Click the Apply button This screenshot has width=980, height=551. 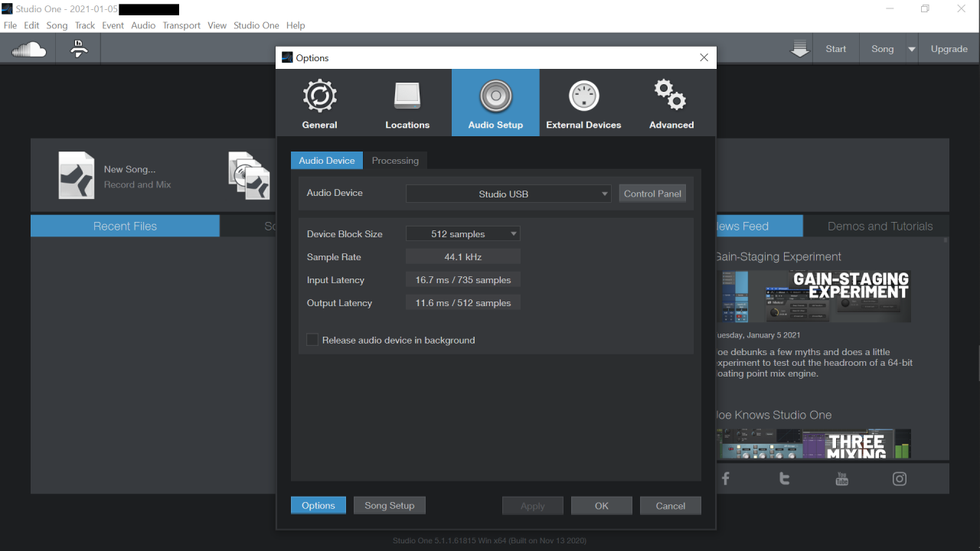(x=533, y=506)
